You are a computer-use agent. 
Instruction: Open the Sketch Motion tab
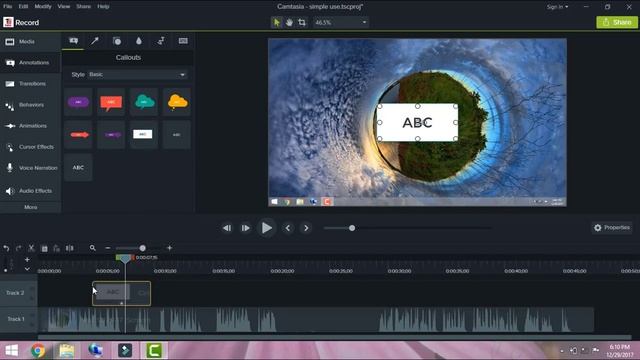click(161, 41)
